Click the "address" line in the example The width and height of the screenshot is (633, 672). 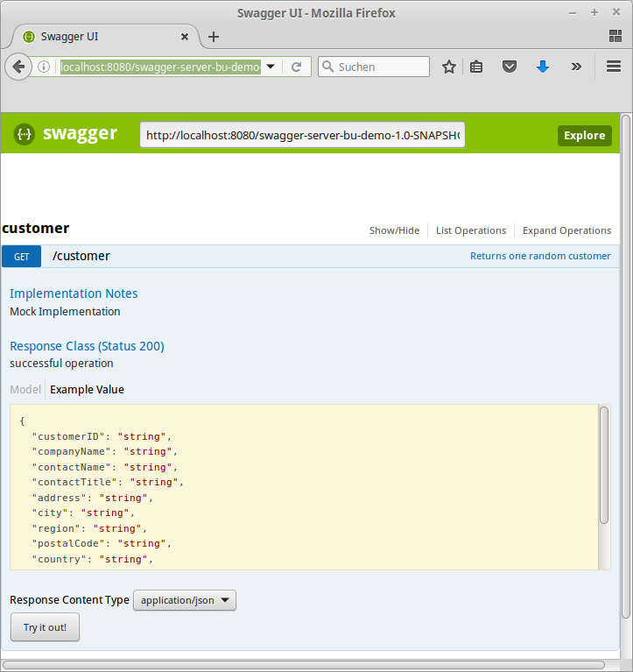pyautogui.click(x=93, y=498)
